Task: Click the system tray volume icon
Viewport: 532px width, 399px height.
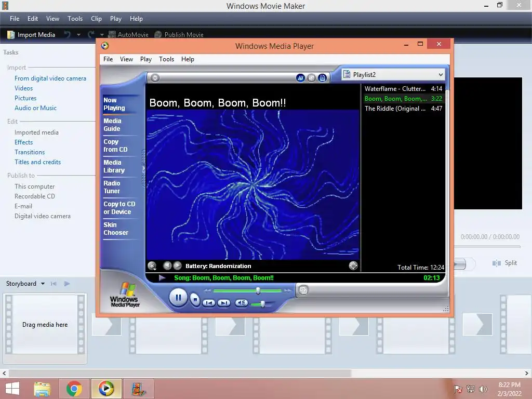Action: [x=483, y=389]
